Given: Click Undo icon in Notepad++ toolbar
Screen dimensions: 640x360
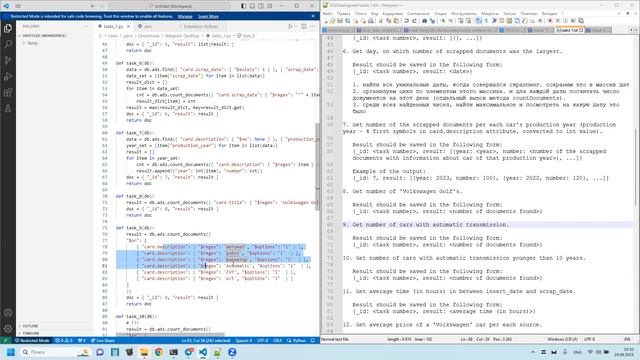Looking at the screenshot, I should 407,20.
